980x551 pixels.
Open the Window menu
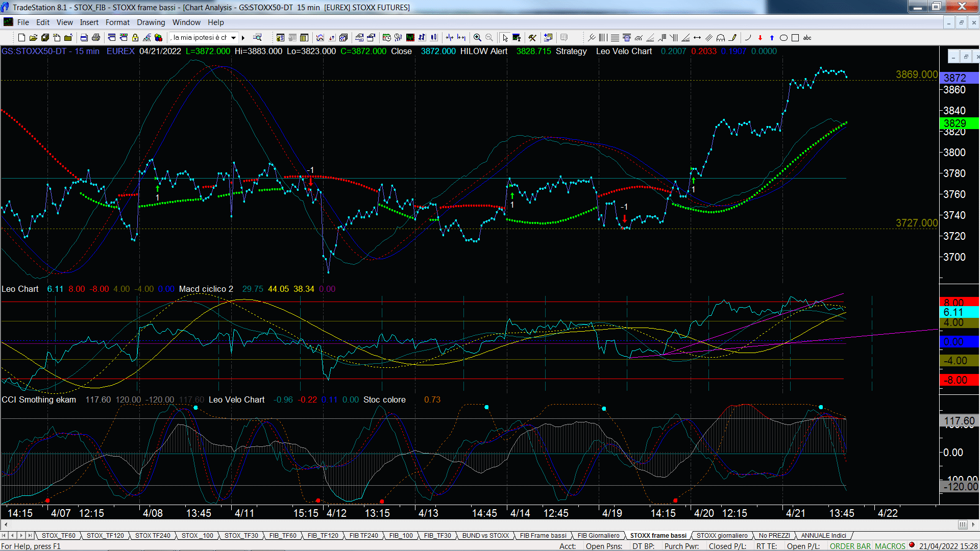[x=186, y=22]
